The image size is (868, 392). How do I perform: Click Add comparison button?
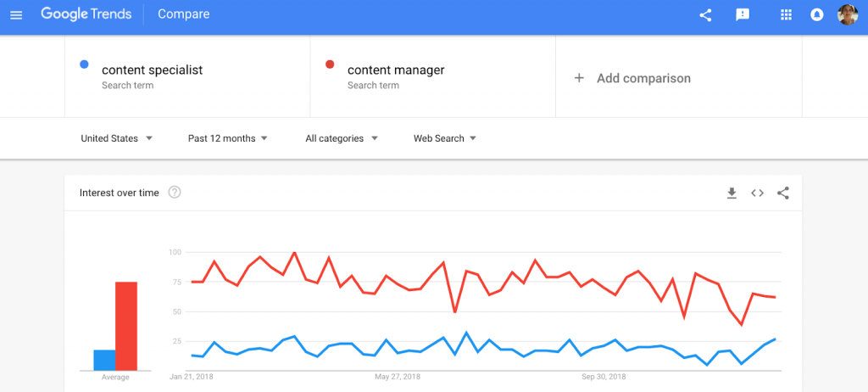pos(633,78)
